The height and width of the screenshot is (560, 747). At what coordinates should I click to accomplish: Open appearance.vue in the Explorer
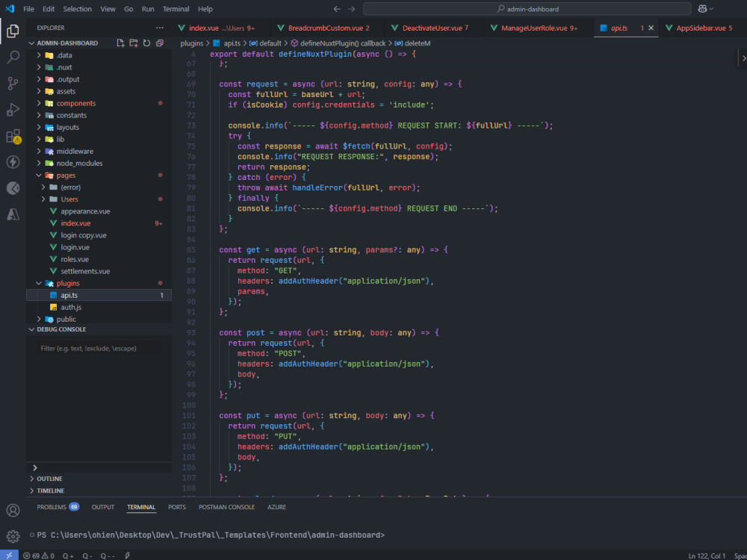(x=99, y=211)
